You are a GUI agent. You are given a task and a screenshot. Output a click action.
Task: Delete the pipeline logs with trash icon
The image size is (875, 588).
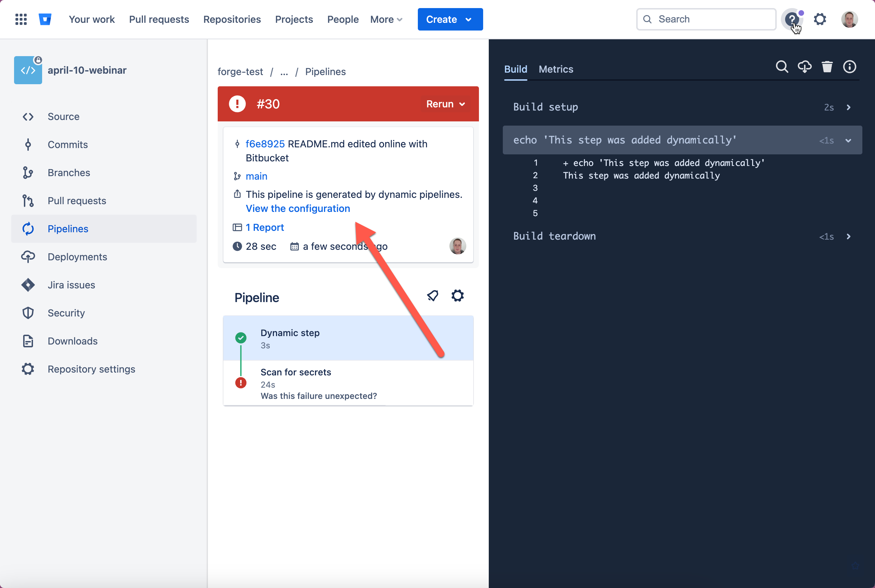pos(827,67)
